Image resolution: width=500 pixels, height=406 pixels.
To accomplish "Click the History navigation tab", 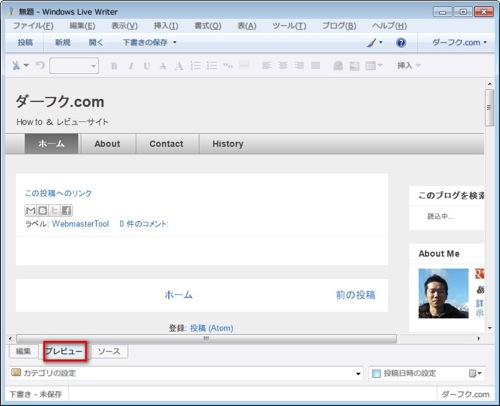I will point(228,144).
